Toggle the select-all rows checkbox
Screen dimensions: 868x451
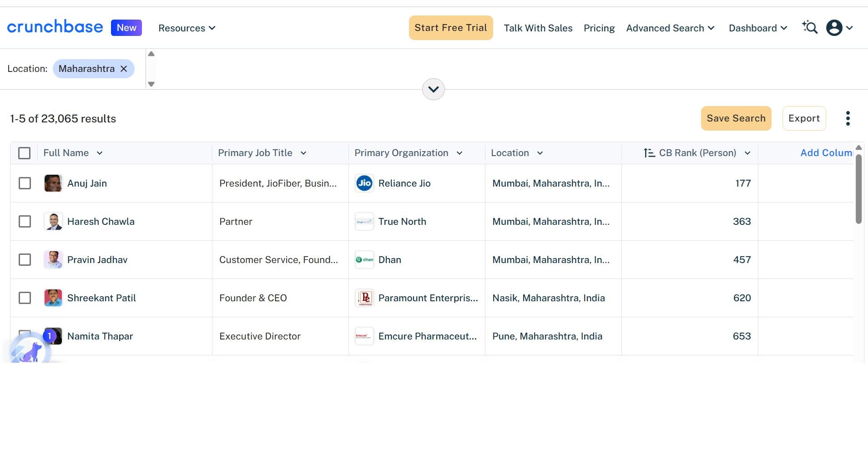click(25, 153)
